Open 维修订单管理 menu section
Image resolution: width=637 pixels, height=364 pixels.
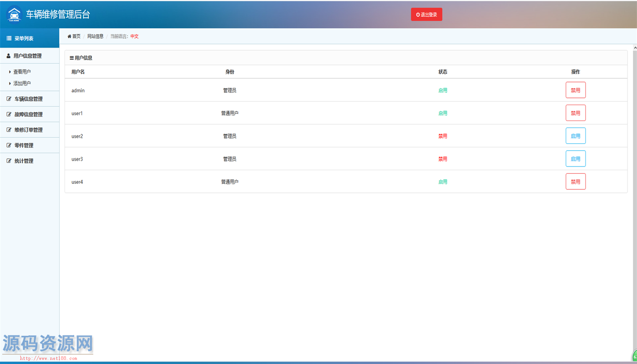tap(30, 130)
